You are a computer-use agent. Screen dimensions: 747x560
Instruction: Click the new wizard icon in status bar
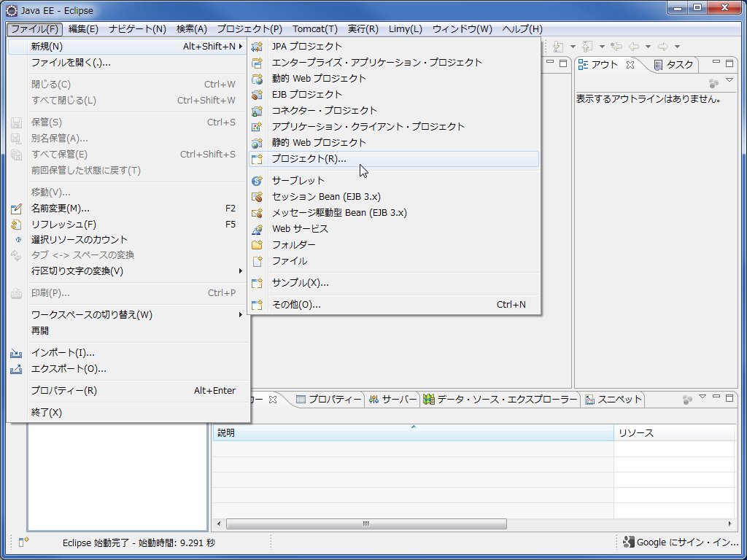click(24, 542)
